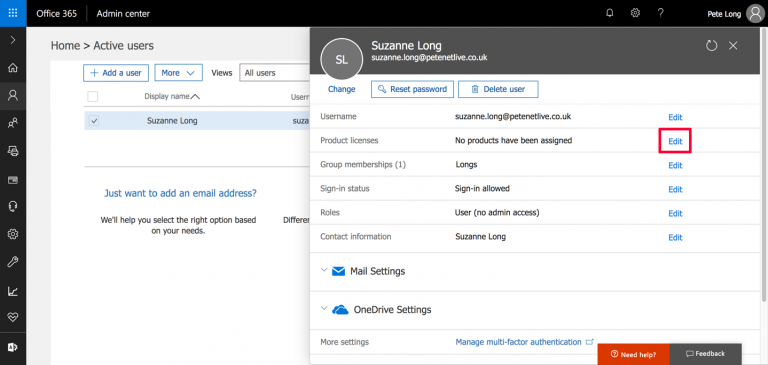This screenshot has width=768, height=365.
Task: Open Support headset icon in the sidebar
Action: [x=13, y=207]
